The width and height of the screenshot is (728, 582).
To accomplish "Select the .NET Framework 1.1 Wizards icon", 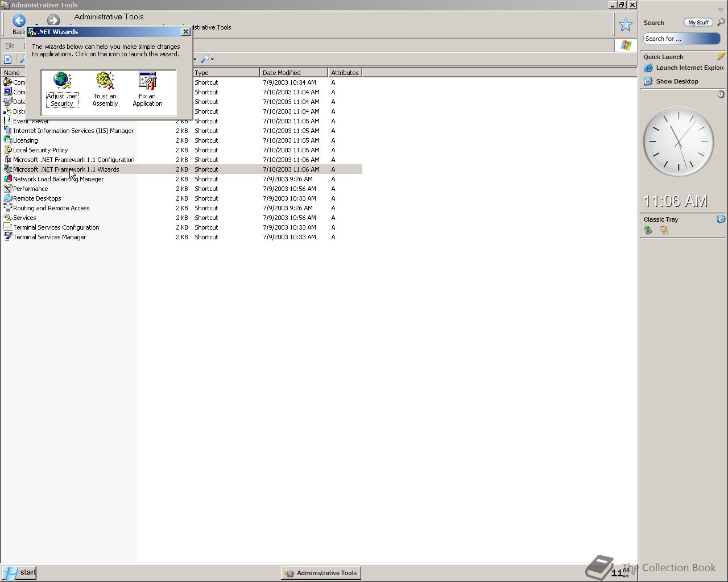I will coord(7,169).
